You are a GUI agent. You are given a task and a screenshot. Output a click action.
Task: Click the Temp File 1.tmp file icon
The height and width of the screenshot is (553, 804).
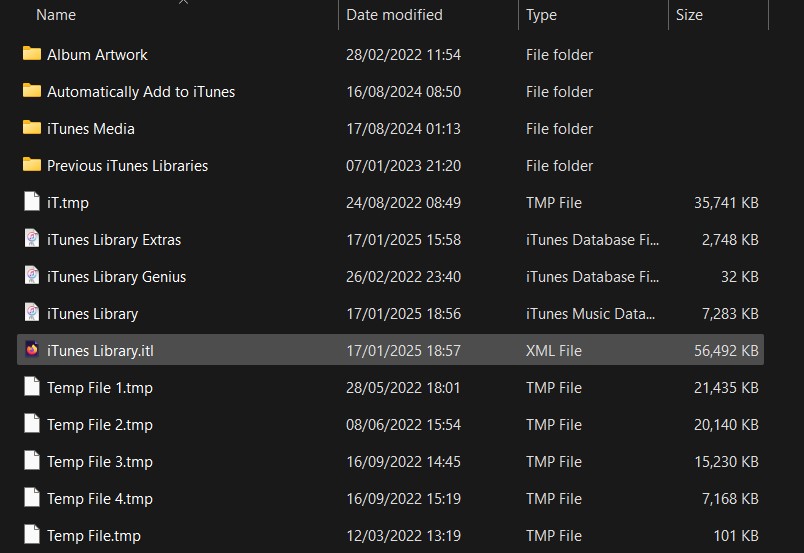[x=32, y=387]
